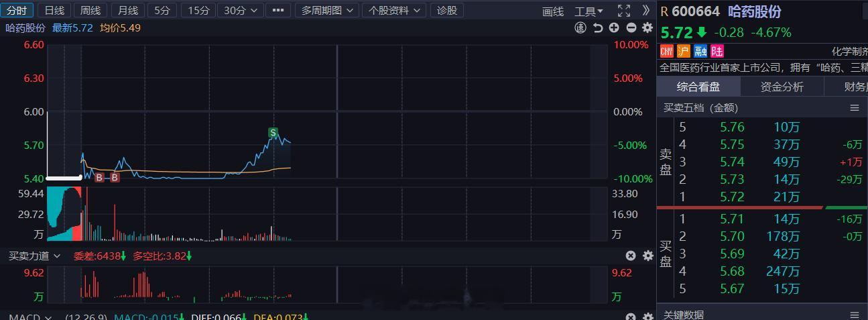Open 买卖力道 panel settings gear
Image resolution: width=868 pixels, height=320 pixels.
(x=647, y=256)
